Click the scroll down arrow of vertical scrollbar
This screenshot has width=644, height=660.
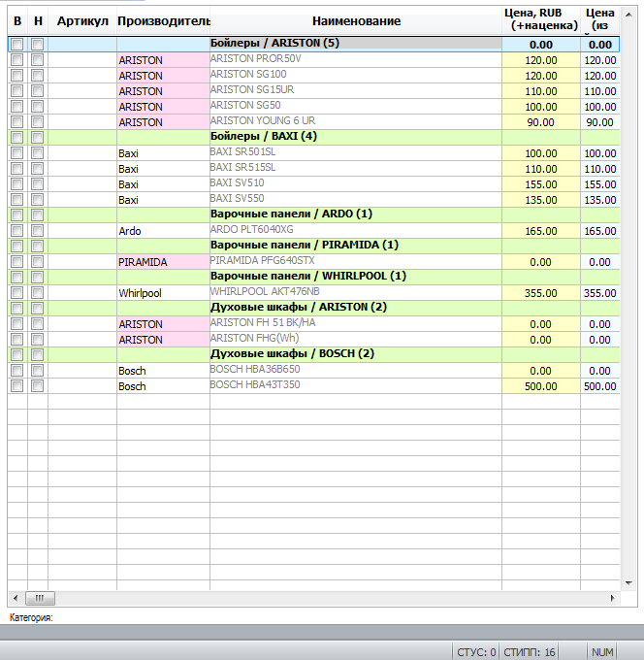tap(628, 583)
